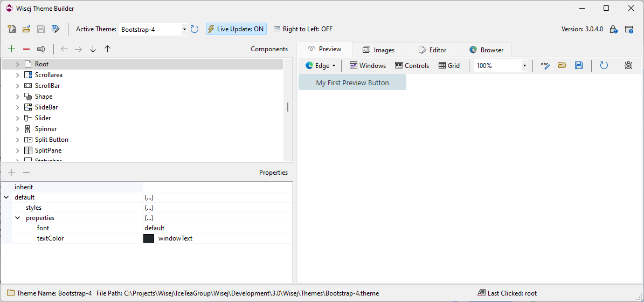Select the Scrollarea component

pyautogui.click(x=49, y=75)
